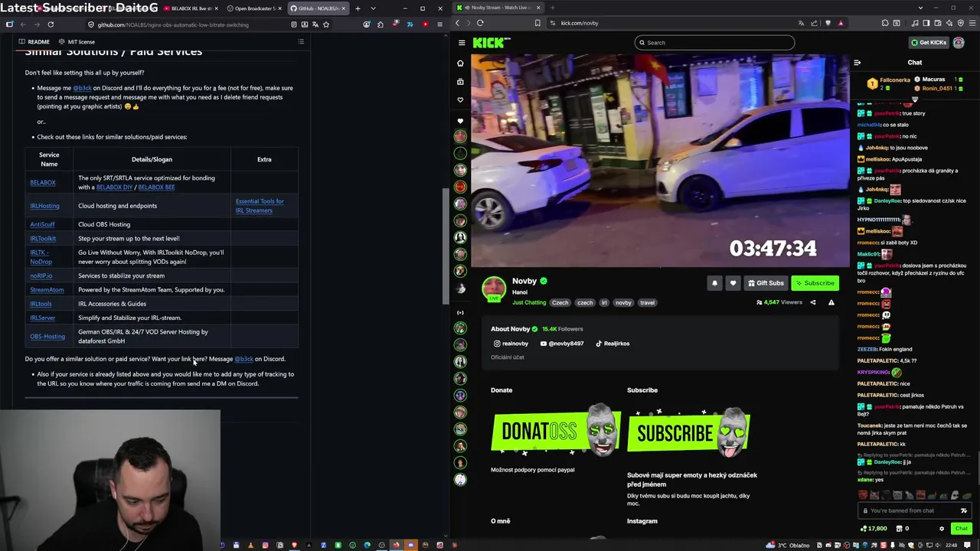
Task: Open Novby's realnovby Instagram link
Action: tap(511, 344)
